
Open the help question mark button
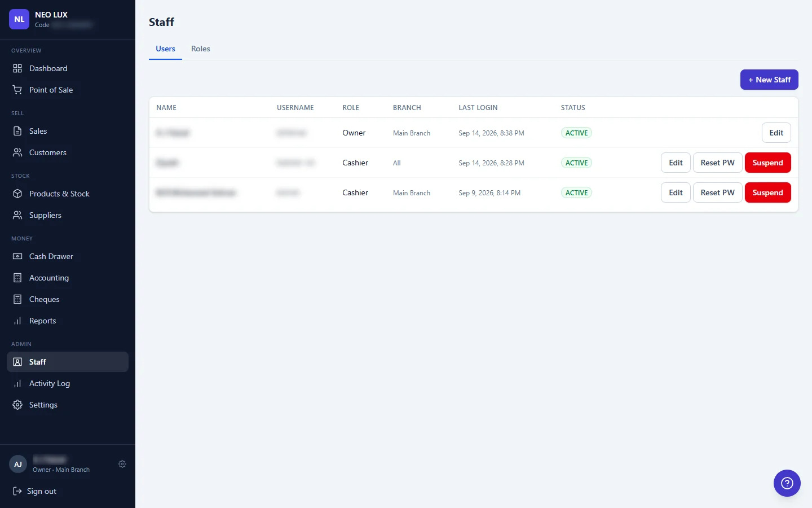tap(787, 483)
